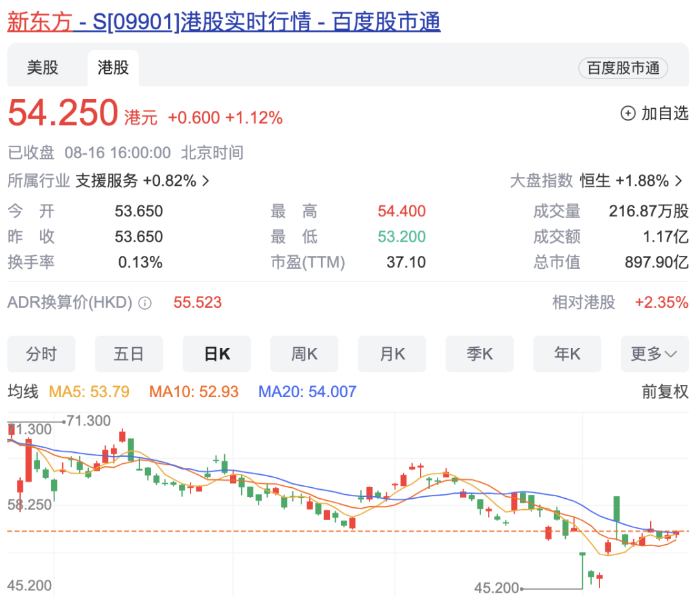Select the 年K chart tab
This screenshot has width=700, height=596.
click(567, 354)
